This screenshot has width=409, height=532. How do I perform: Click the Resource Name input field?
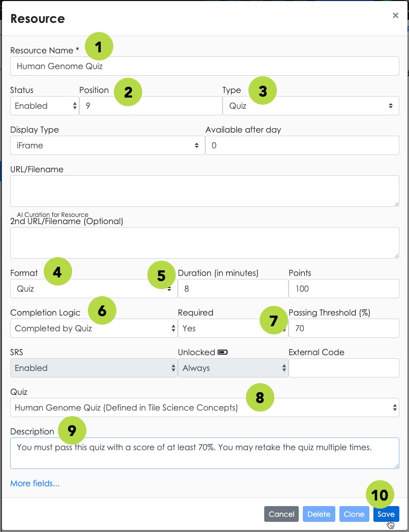tap(204, 66)
